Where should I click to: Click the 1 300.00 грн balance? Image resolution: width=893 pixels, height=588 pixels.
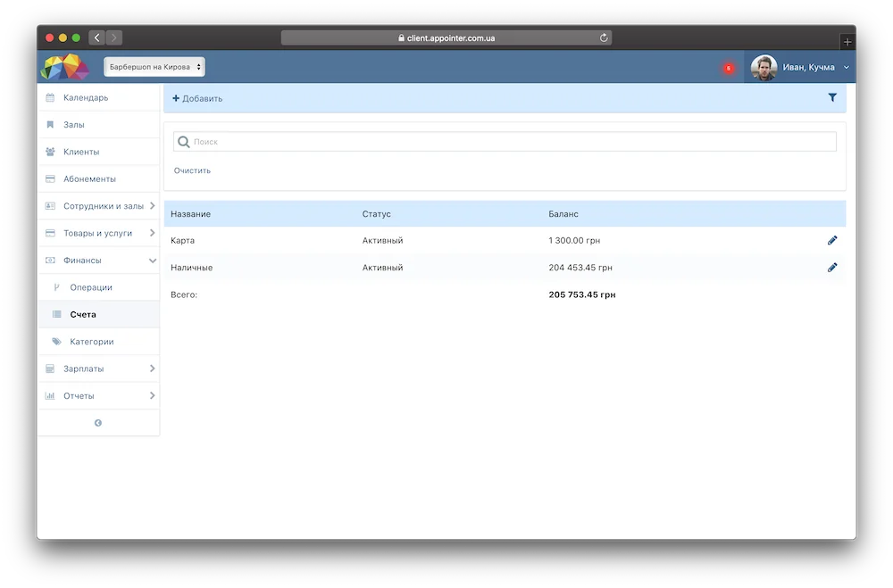tap(574, 240)
